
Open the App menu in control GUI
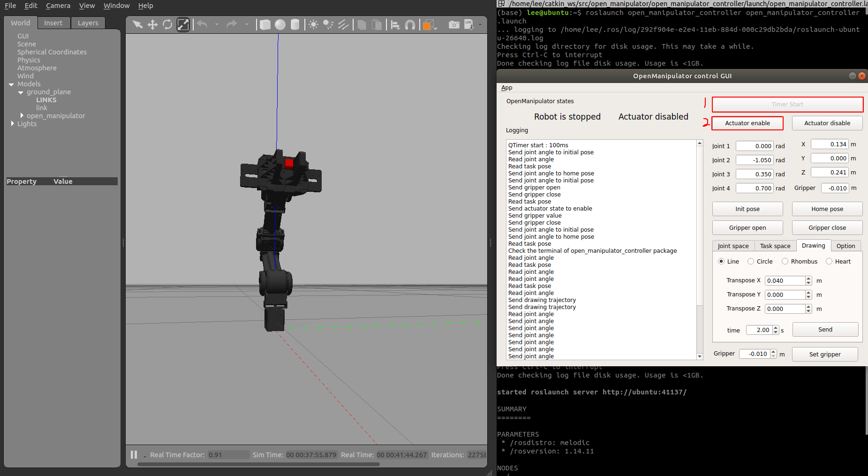[x=507, y=88]
